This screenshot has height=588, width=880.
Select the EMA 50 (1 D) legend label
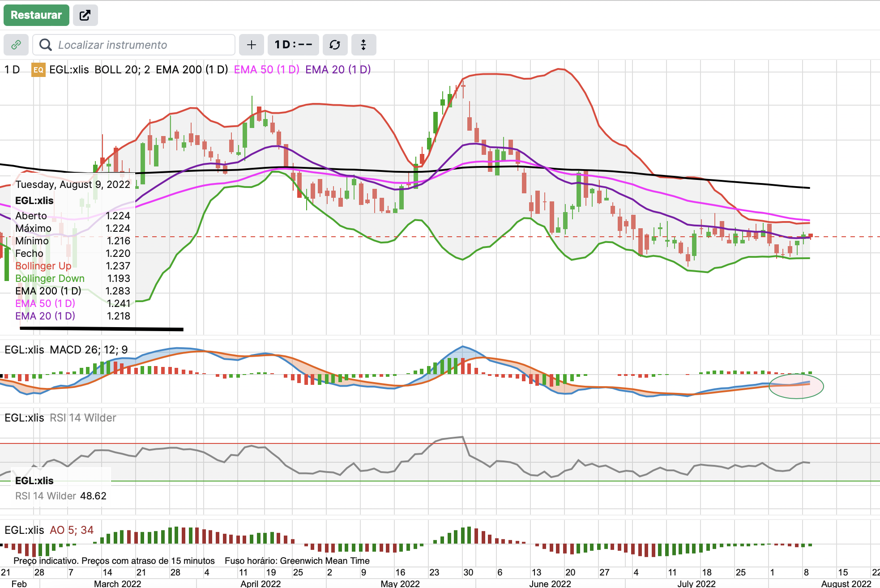pyautogui.click(x=266, y=70)
